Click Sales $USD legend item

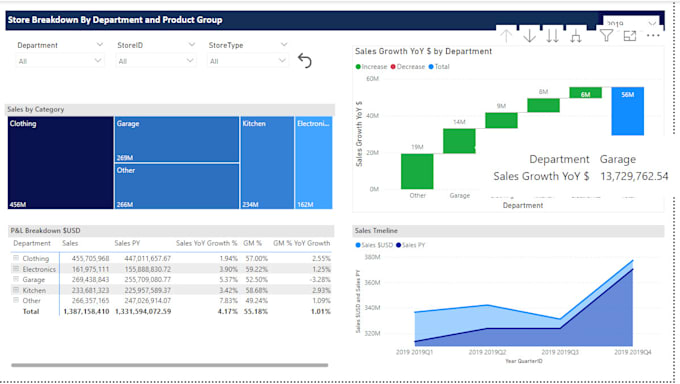pyautogui.click(x=374, y=245)
